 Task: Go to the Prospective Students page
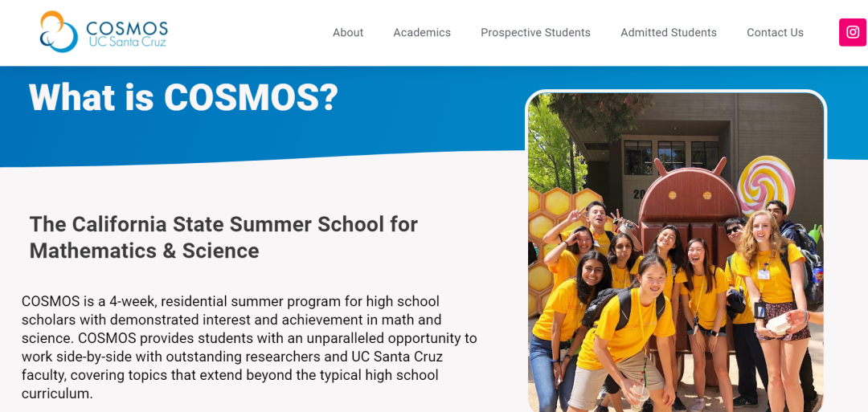coord(535,33)
